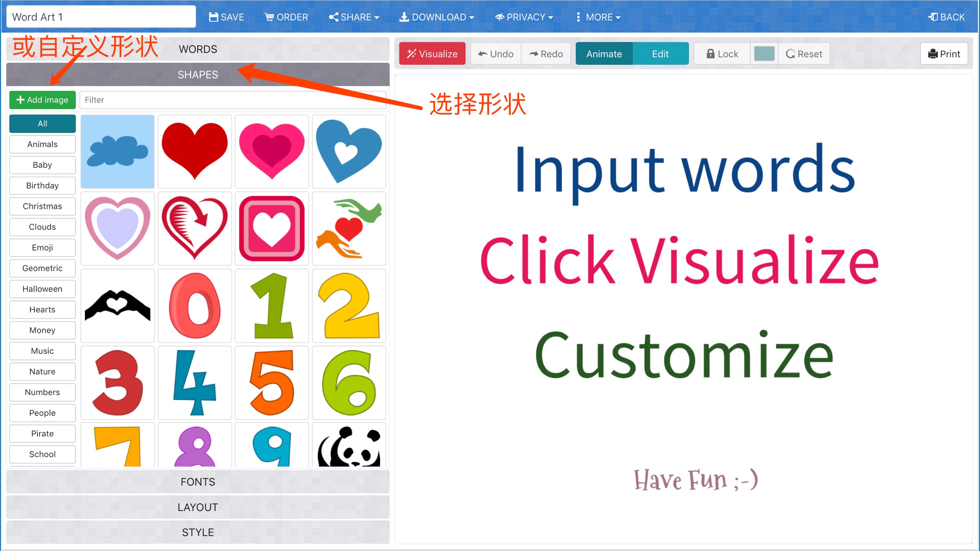Switch to Edit mode
Viewport: 980px width, 551px height.
[660, 54]
